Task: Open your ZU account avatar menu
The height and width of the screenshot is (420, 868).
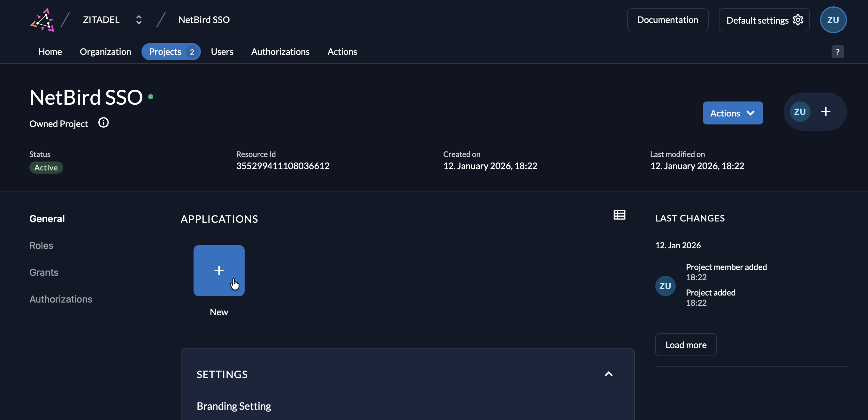Action: coord(833,19)
